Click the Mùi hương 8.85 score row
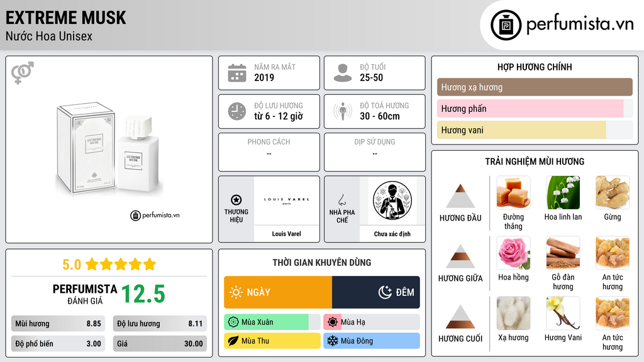The width and height of the screenshot is (644, 362). point(58,324)
